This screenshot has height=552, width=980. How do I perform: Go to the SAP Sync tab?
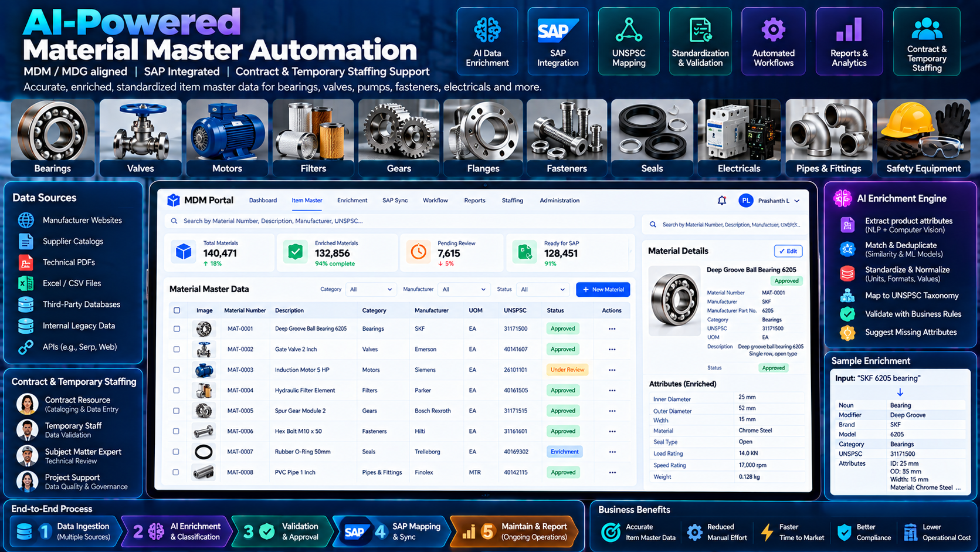[395, 201]
